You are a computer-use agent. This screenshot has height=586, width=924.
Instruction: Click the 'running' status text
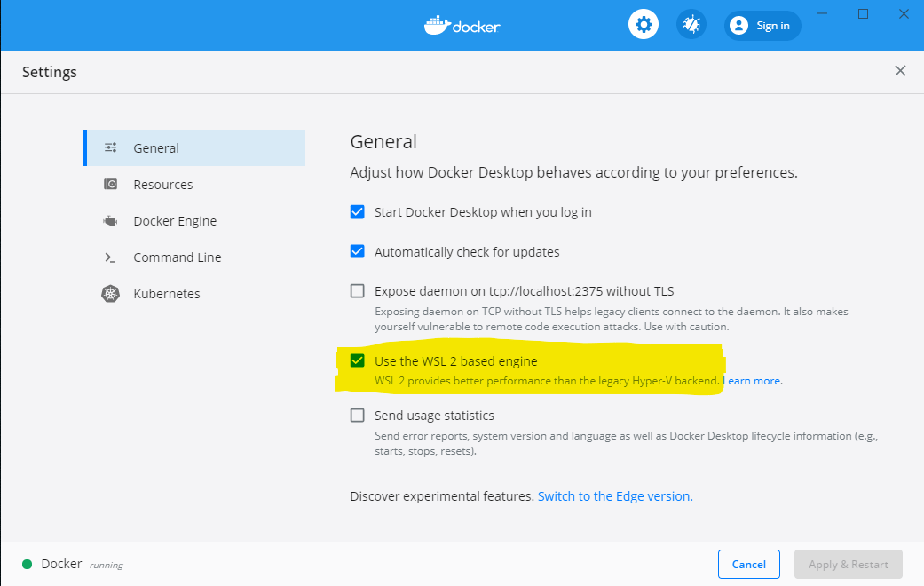[x=107, y=565]
